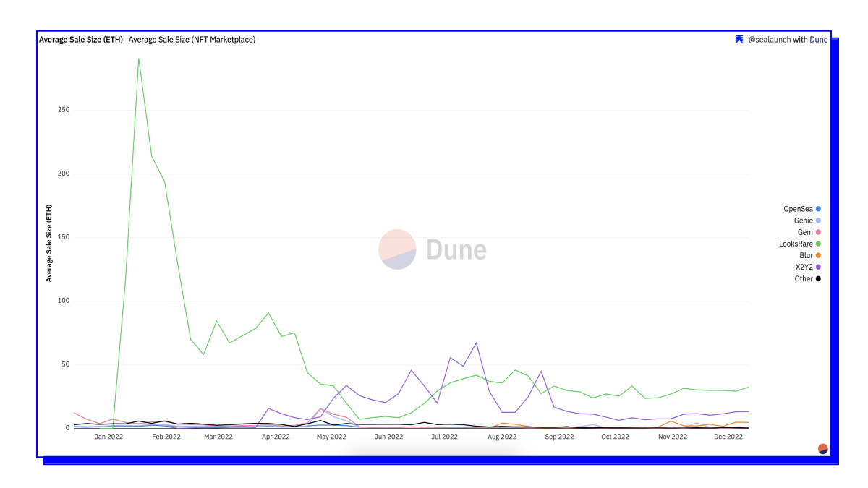Click the Aug 2022 x-axis label
The width and height of the screenshot is (868, 488).
tap(502, 437)
